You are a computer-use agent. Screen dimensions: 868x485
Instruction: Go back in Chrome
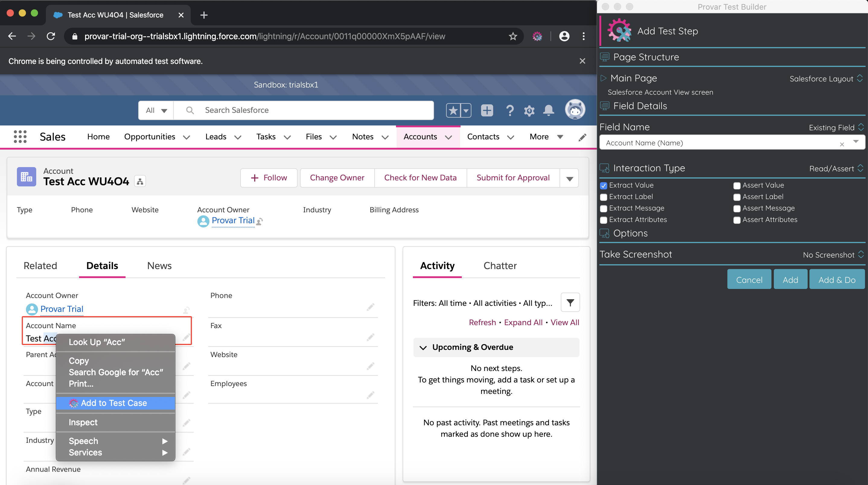tap(12, 36)
